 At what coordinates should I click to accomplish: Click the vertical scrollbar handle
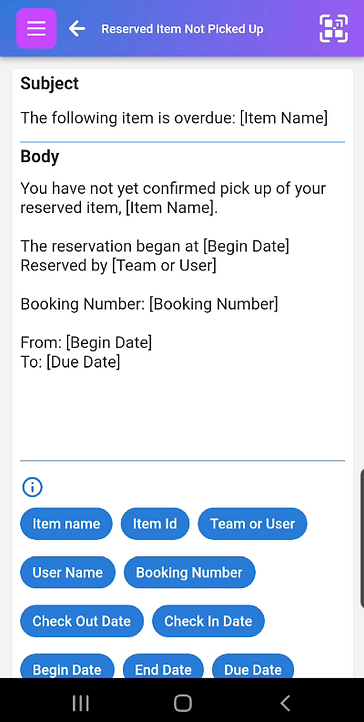coord(362,539)
